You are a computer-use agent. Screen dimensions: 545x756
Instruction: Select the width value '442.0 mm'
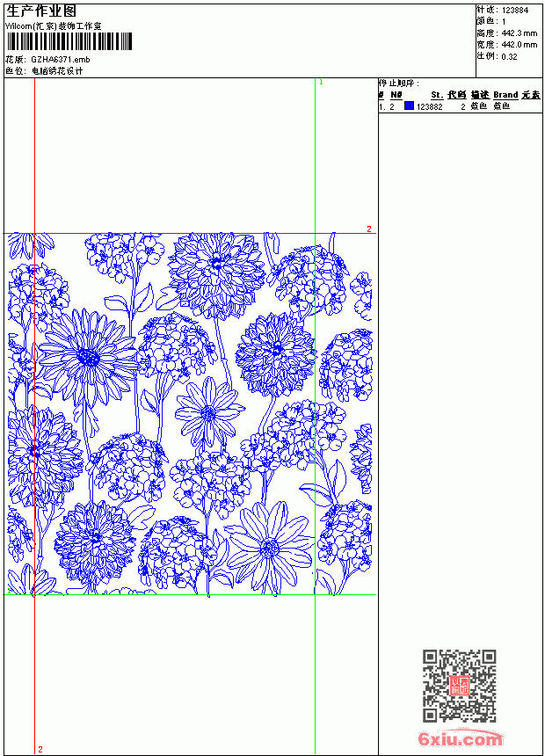[519, 45]
